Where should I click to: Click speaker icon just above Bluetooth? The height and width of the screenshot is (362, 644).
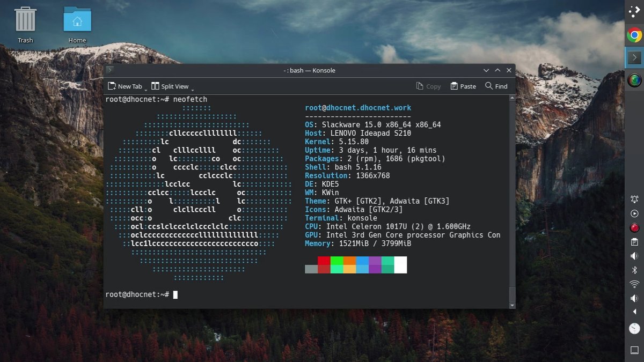(x=634, y=256)
